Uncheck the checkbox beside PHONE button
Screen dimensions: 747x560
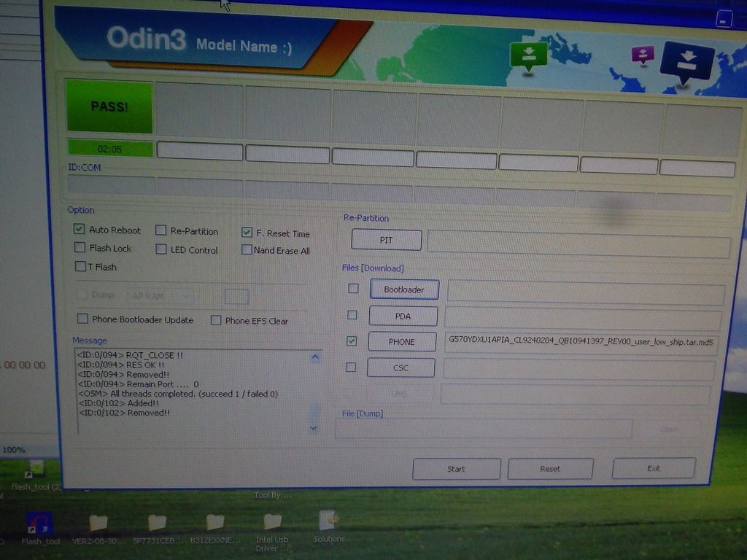tap(352, 341)
